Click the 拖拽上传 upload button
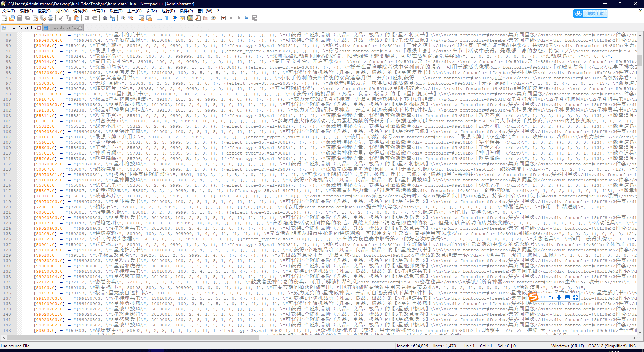The image size is (644, 352). tap(591, 13)
